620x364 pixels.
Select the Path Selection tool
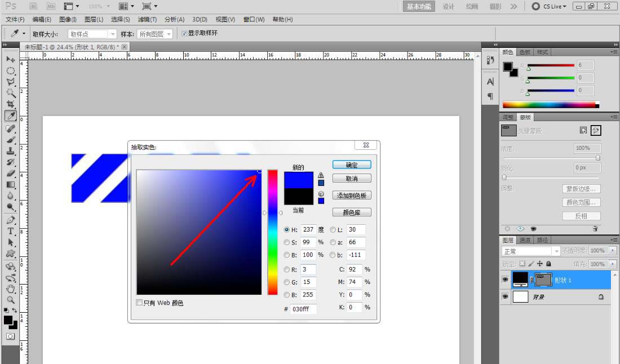coord(10,242)
